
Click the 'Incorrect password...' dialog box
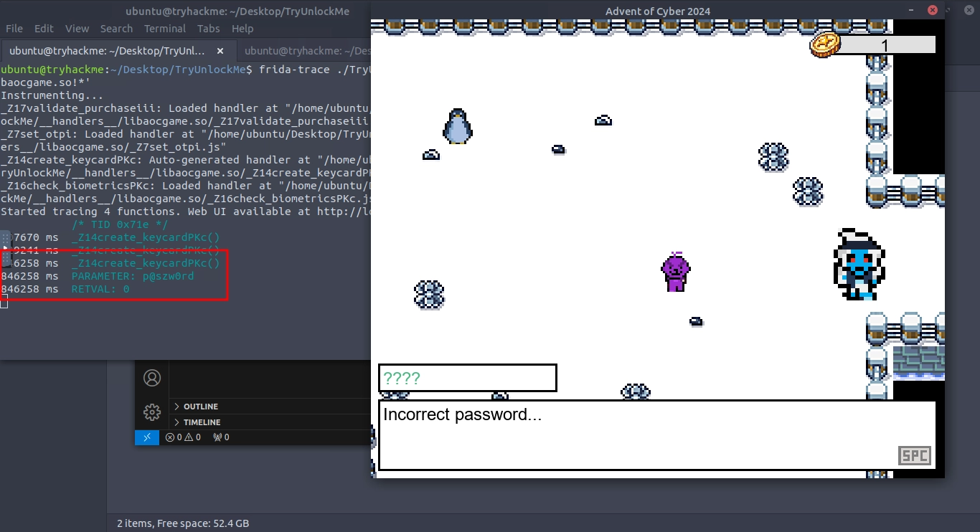coord(656,435)
